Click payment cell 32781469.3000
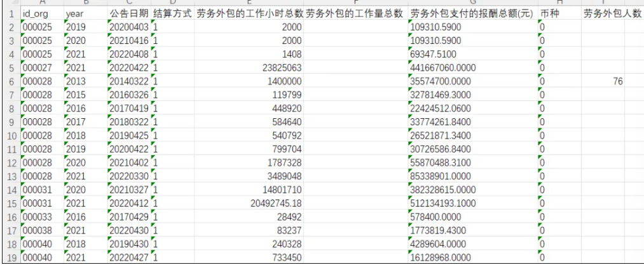 tap(473, 95)
